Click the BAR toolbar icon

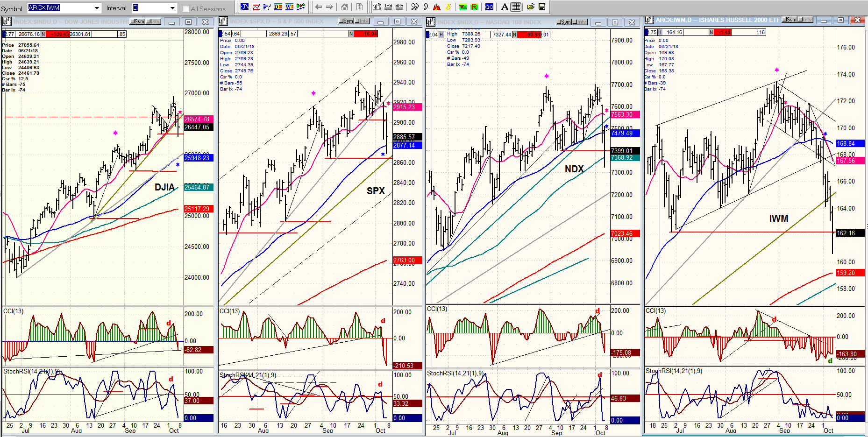pyautogui.click(x=399, y=7)
